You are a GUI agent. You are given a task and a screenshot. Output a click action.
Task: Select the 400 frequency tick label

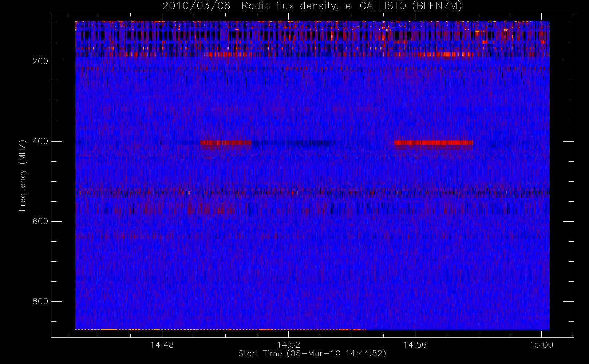[x=40, y=141]
